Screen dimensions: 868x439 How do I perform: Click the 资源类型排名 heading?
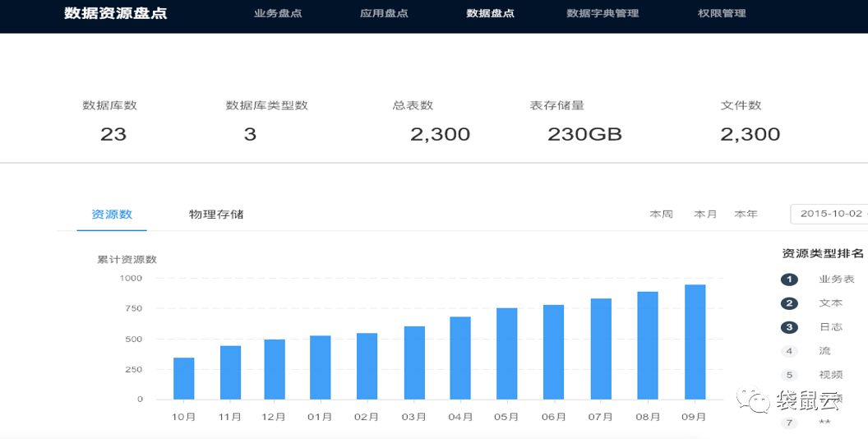823,253
